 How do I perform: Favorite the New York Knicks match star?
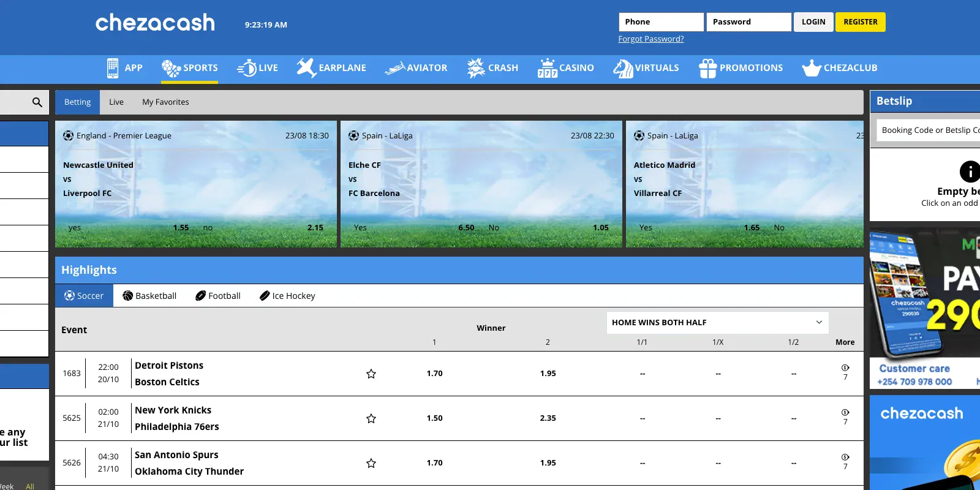point(371,418)
